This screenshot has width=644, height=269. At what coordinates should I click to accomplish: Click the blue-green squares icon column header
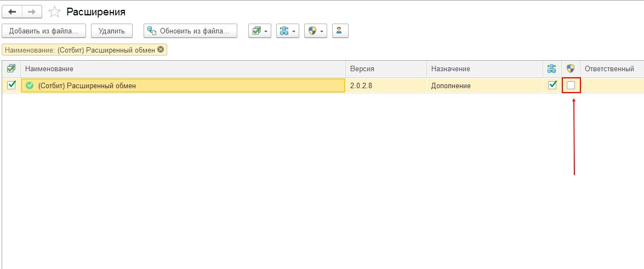pos(552,68)
